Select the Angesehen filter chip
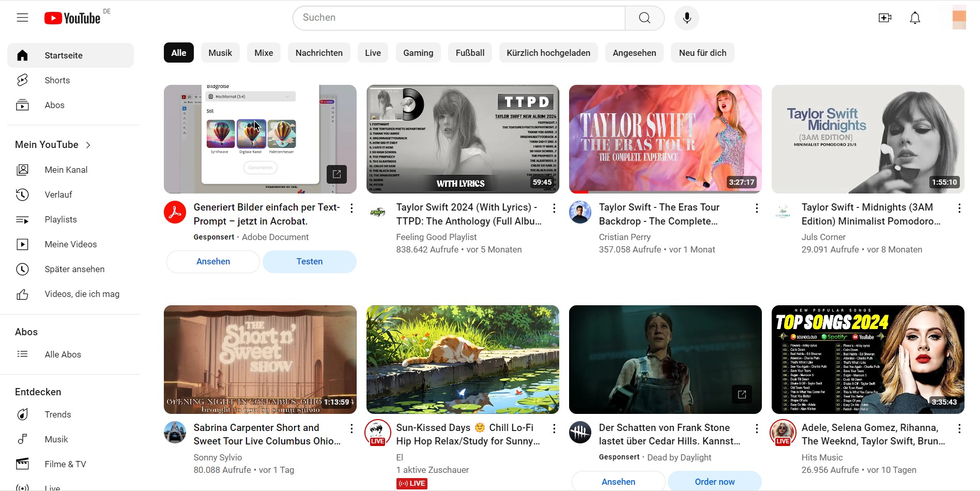Viewport: 980px width, 491px height. (x=634, y=53)
